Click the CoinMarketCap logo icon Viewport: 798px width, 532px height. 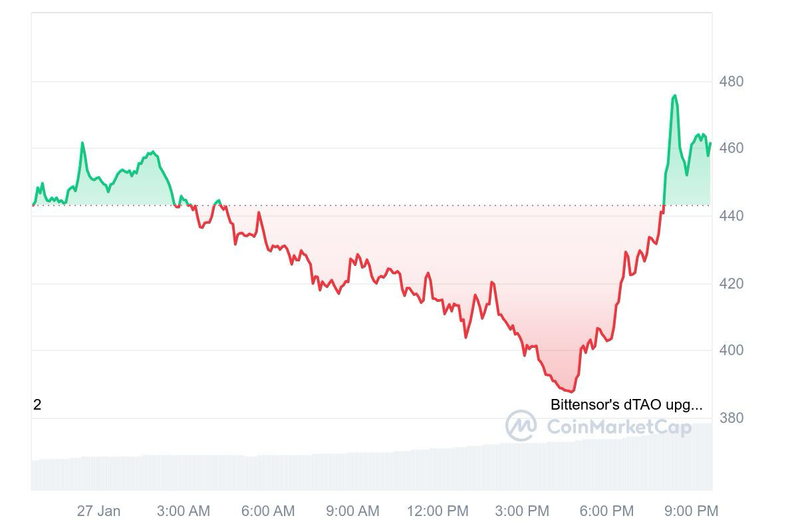point(521,426)
